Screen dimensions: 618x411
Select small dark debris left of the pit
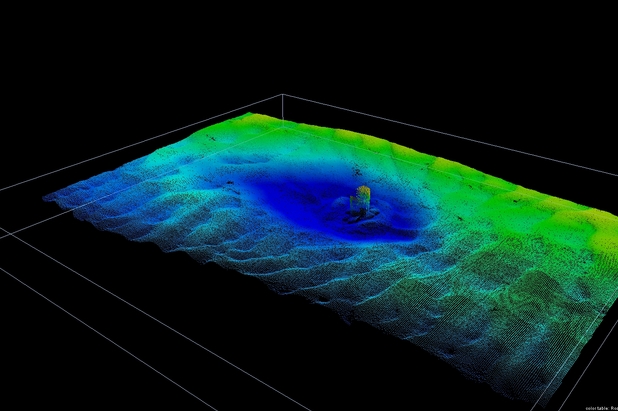tap(233, 183)
